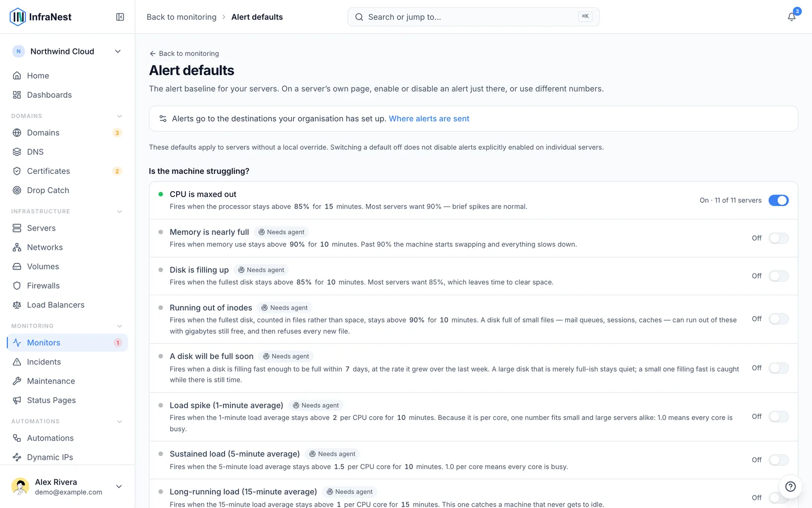Viewport: 812px width, 508px height.
Task: Open Firewalls in sidebar
Action: (67, 286)
